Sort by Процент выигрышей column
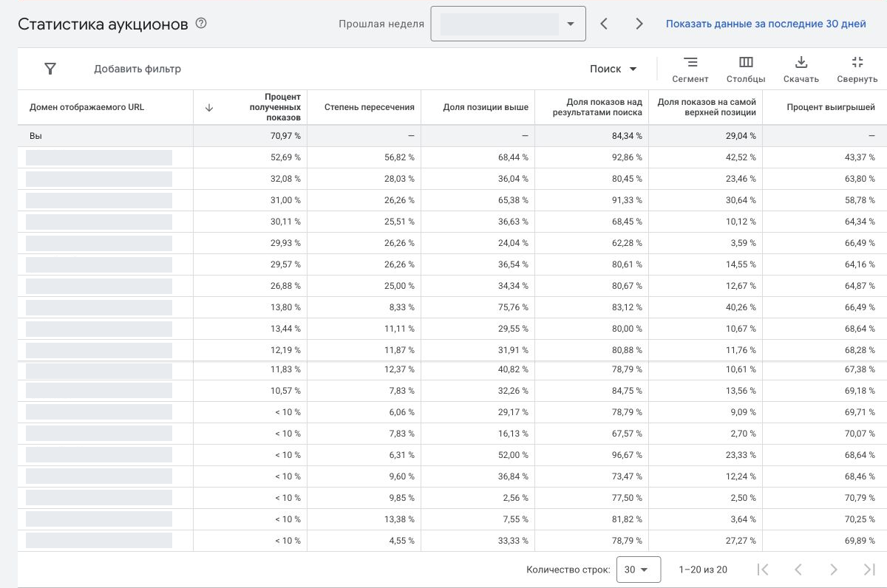Screen dimensions: 887x588 pos(831,107)
